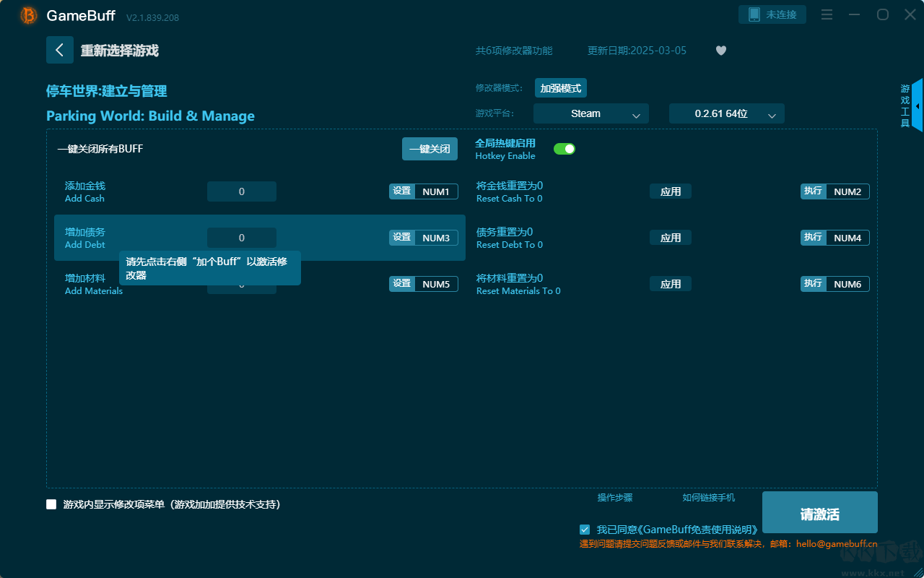This screenshot has height=578, width=924.
Task: Execute the Reset Cash NUM2 hotkey button
Action: [813, 191]
